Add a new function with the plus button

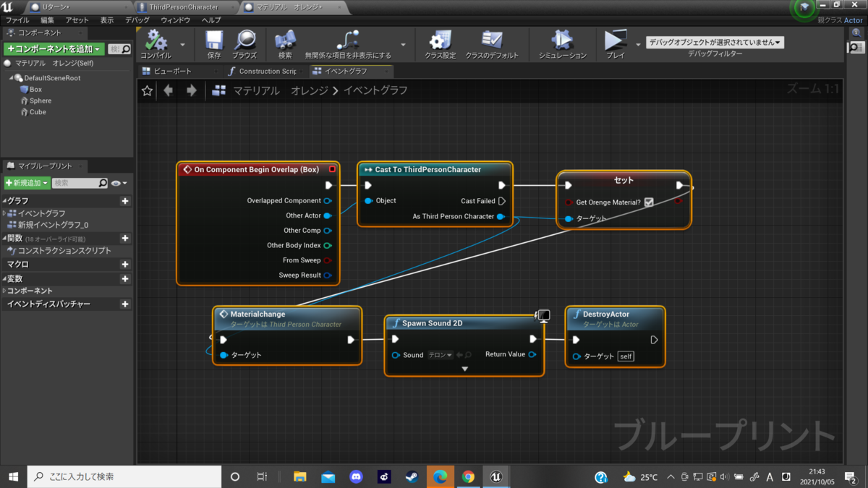125,238
